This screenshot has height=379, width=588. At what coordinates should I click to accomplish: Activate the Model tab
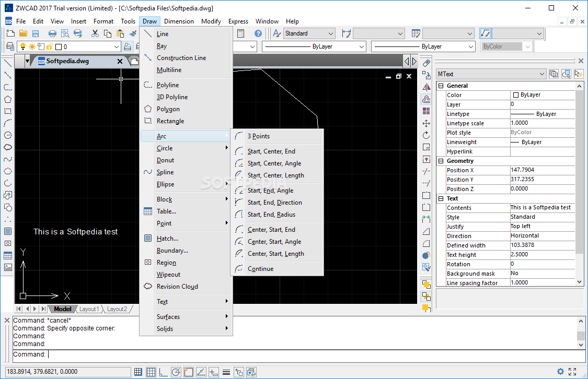(x=62, y=309)
